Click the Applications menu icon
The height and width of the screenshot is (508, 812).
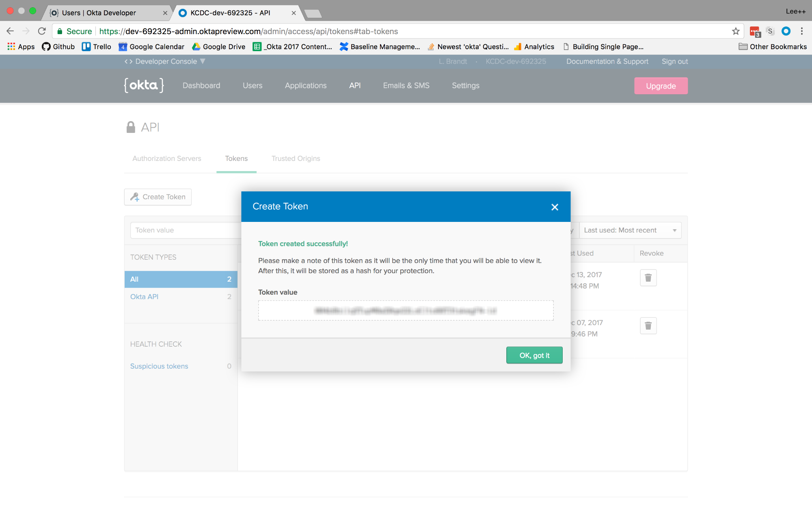pos(306,85)
